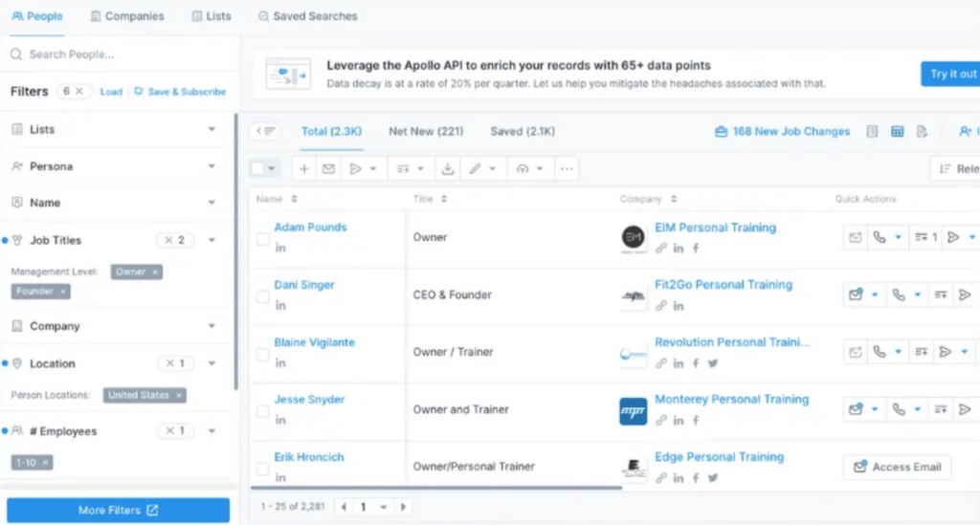
Task: Open the People tab
Action: [x=37, y=16]
